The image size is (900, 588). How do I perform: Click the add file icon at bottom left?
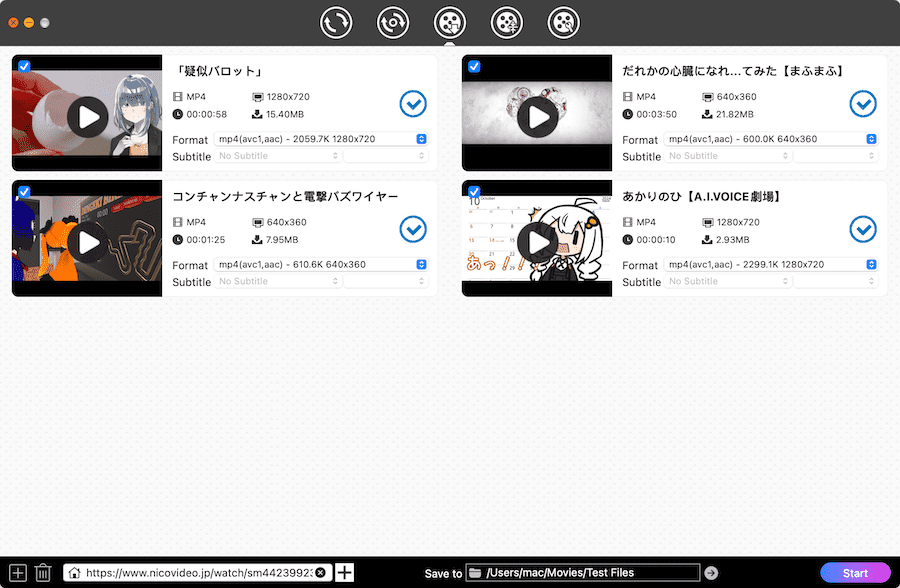(x=18, y=572)
